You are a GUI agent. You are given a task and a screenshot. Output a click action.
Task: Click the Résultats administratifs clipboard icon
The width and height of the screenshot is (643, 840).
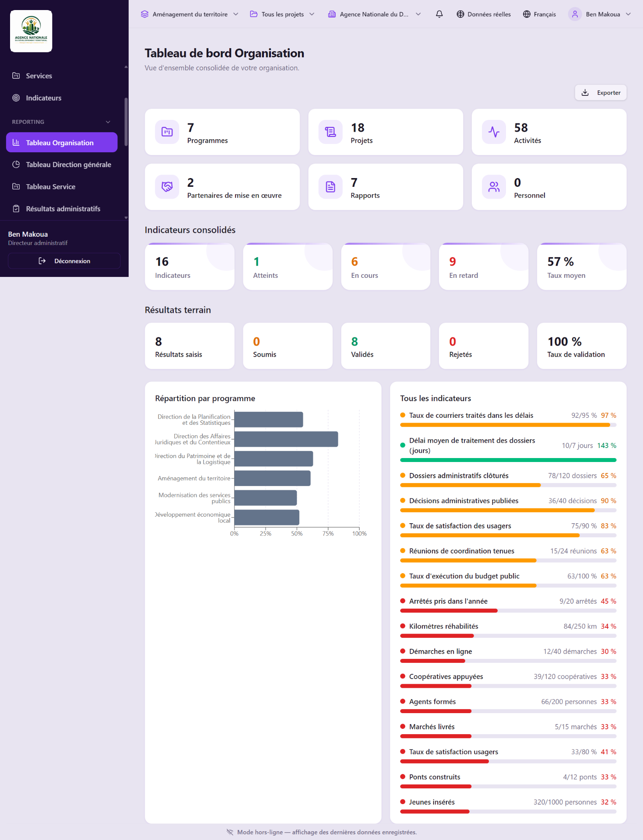16,209
